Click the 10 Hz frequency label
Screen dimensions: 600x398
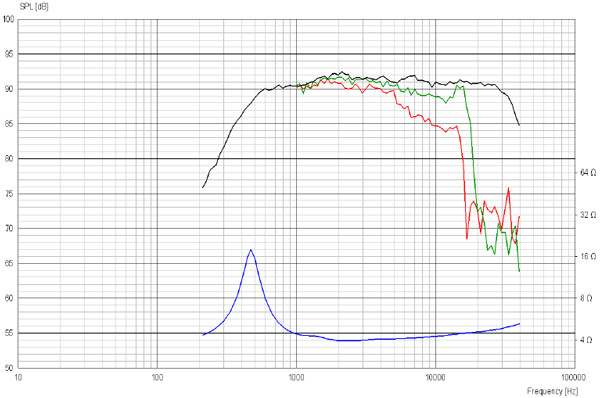18,377
